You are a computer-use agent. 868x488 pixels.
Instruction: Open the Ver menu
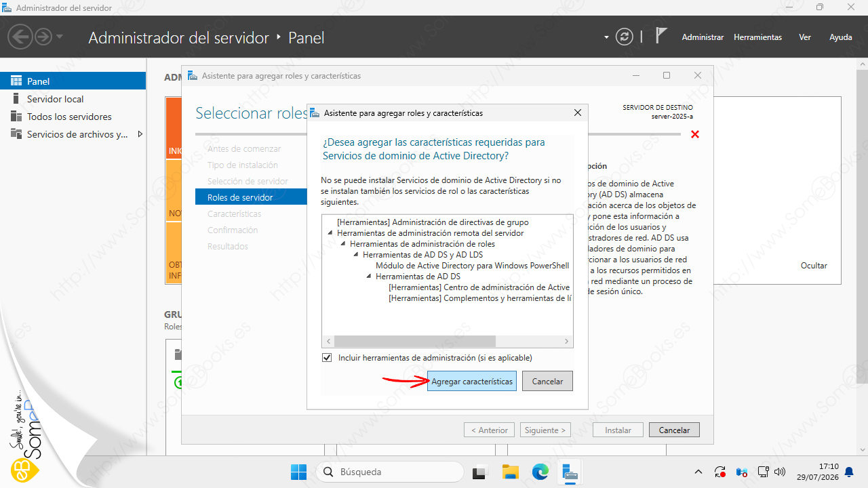pos(805,37)
